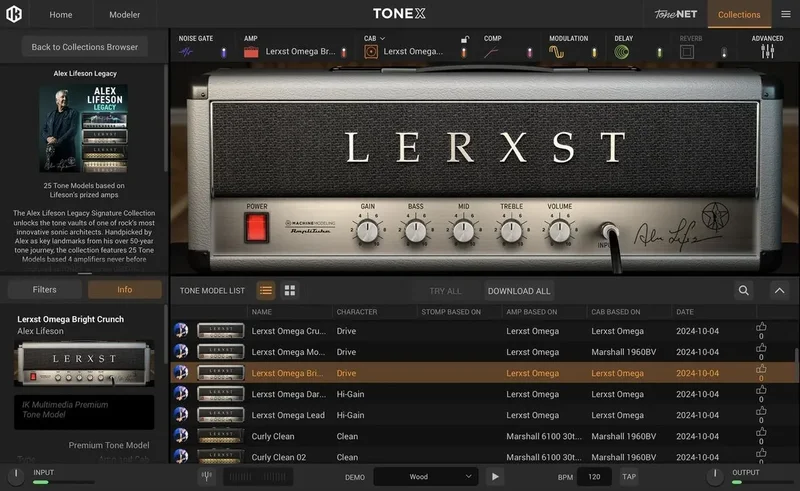
Task: Click the amp MID knob
Action: coord(463,231)
